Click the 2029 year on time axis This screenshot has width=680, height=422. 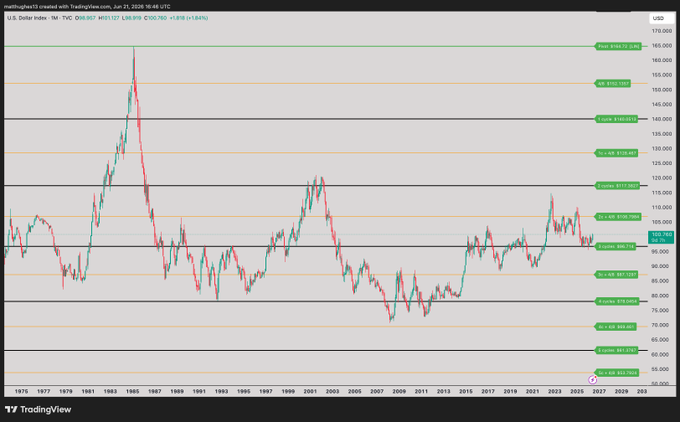621,391
